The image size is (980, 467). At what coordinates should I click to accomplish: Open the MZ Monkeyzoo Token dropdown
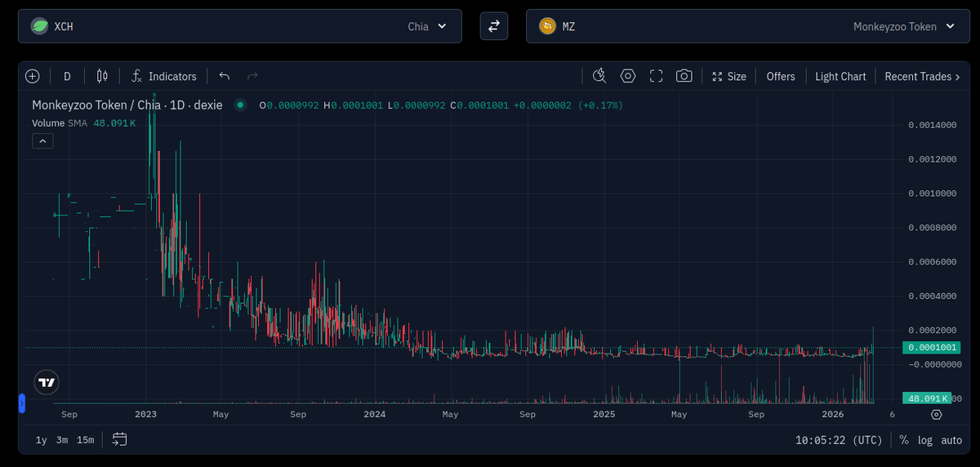(x=748, y=26)
